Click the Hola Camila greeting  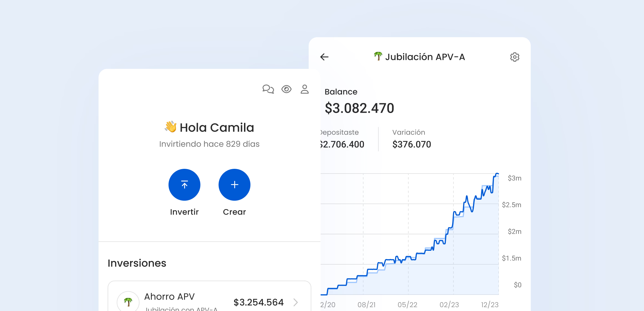(x=217, y=128)
